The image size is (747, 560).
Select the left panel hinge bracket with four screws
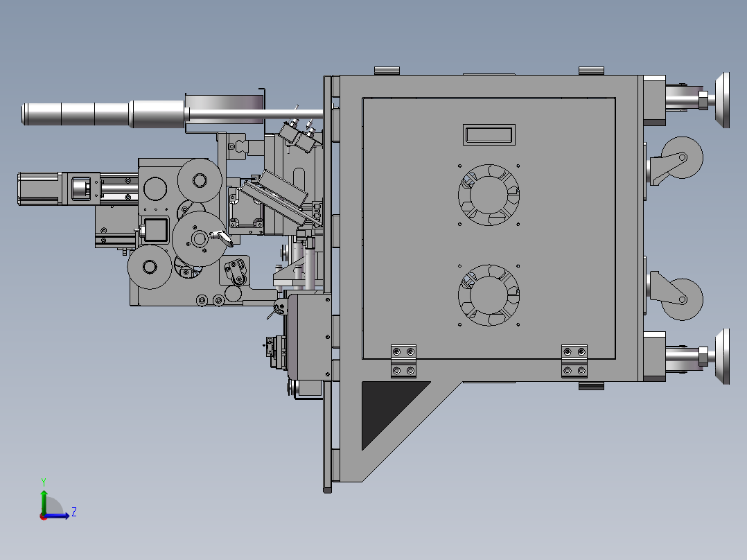click(x=403, y=361)
